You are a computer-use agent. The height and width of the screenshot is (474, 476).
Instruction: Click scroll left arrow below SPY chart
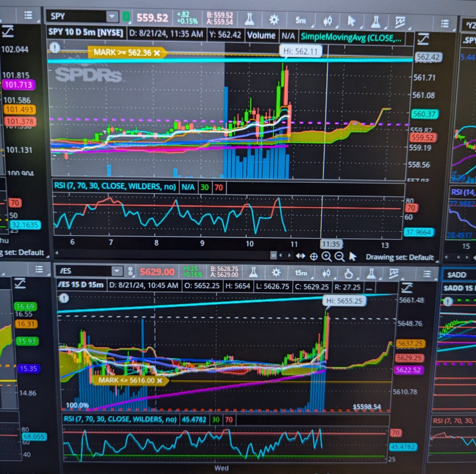pyautogui.click(x=57, y=253)
